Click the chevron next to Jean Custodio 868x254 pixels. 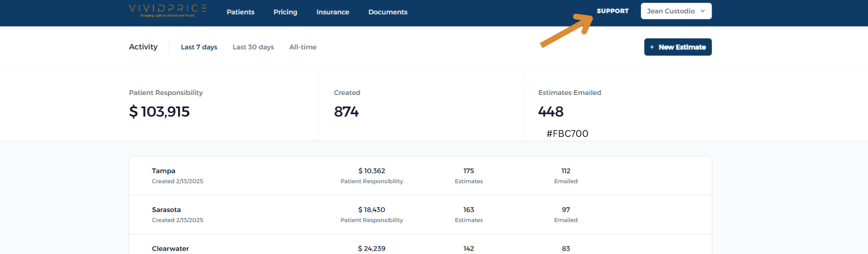pos(703,11)
